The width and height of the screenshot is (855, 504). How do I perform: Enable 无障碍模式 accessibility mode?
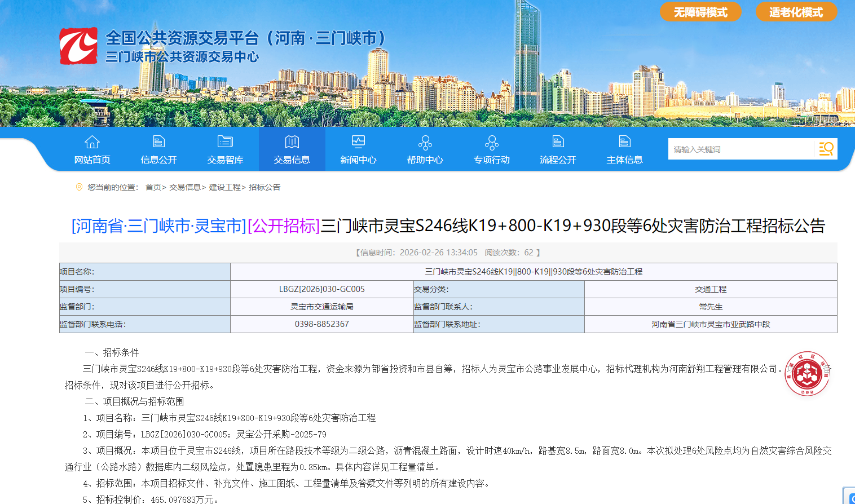point(700,12)
